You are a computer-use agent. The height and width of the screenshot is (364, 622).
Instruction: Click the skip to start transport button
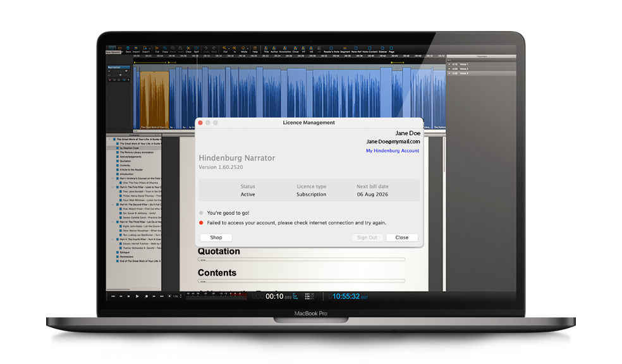point(113,296)
